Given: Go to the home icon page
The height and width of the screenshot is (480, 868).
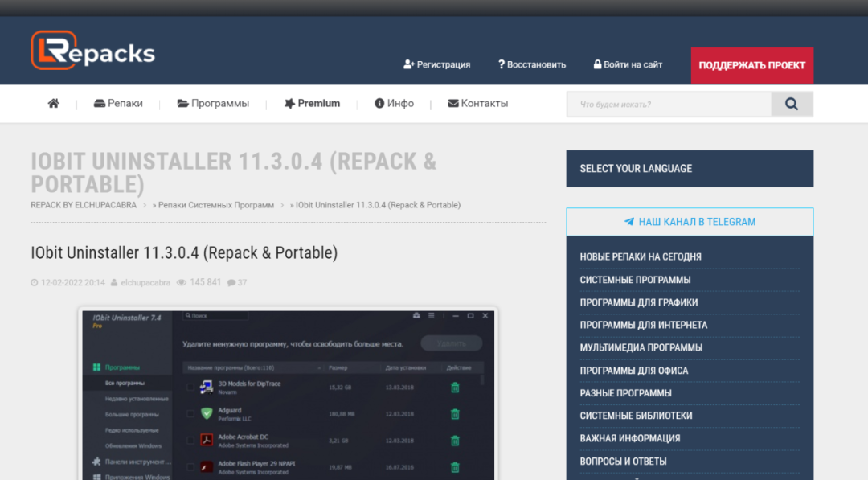Looking at the screenshot, I should (54, 104).
